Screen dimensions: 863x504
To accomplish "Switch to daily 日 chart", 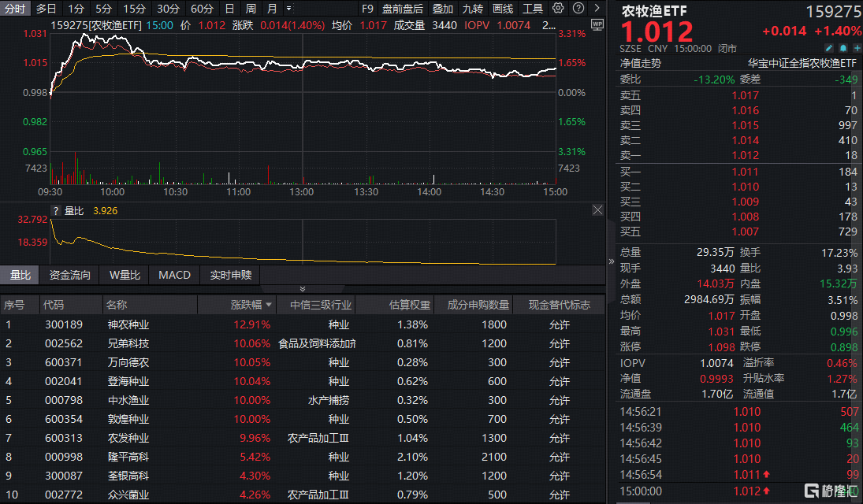I will tap(229, 9).
